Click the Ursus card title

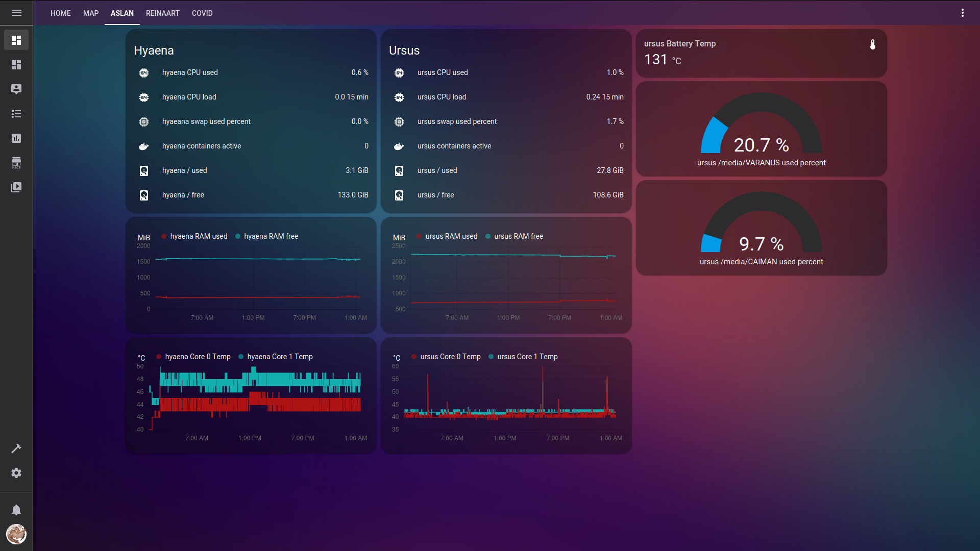pos(404,51)
